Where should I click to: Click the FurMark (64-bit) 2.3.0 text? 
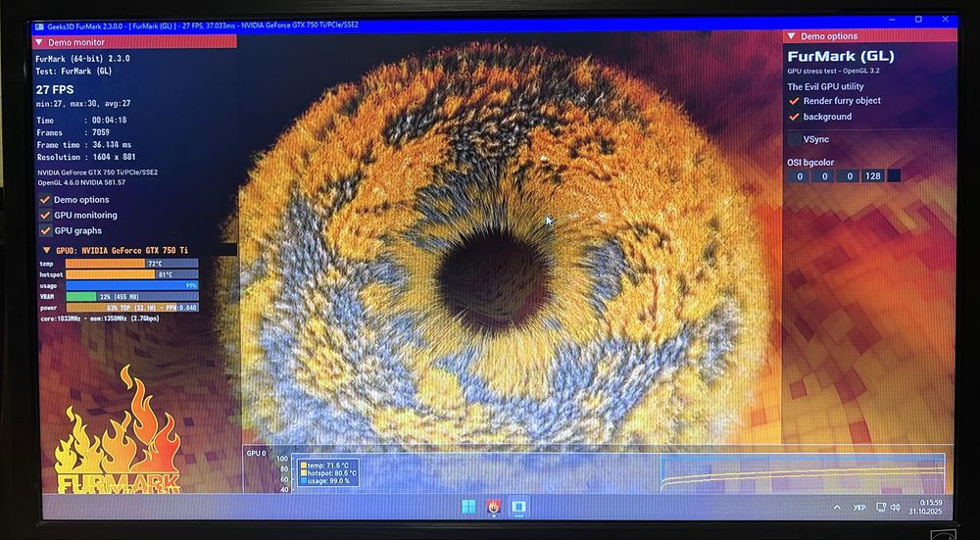82,59
